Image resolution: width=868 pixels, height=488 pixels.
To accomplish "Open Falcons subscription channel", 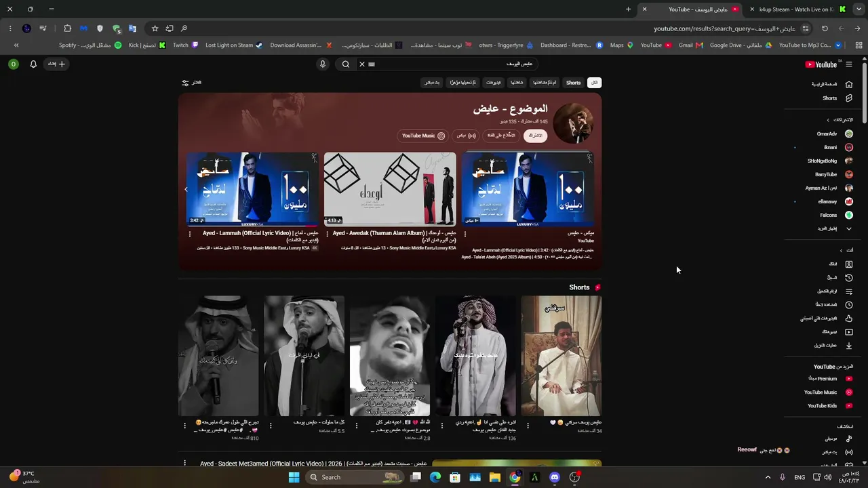I will click(835, 216).
